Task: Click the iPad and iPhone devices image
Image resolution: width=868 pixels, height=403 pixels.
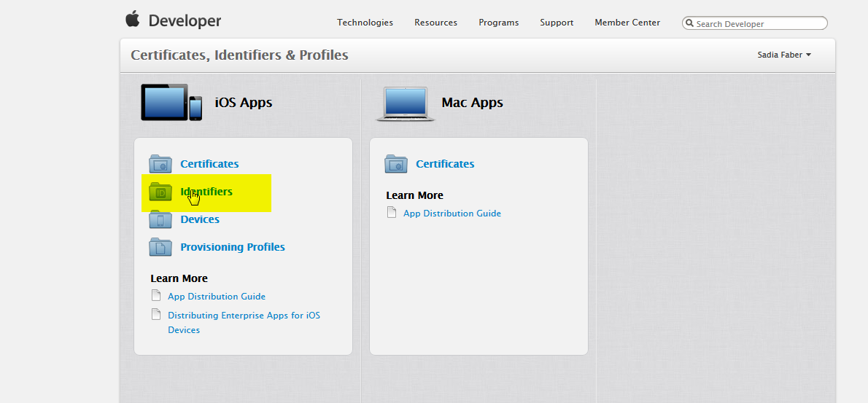Action: point(171,102)
